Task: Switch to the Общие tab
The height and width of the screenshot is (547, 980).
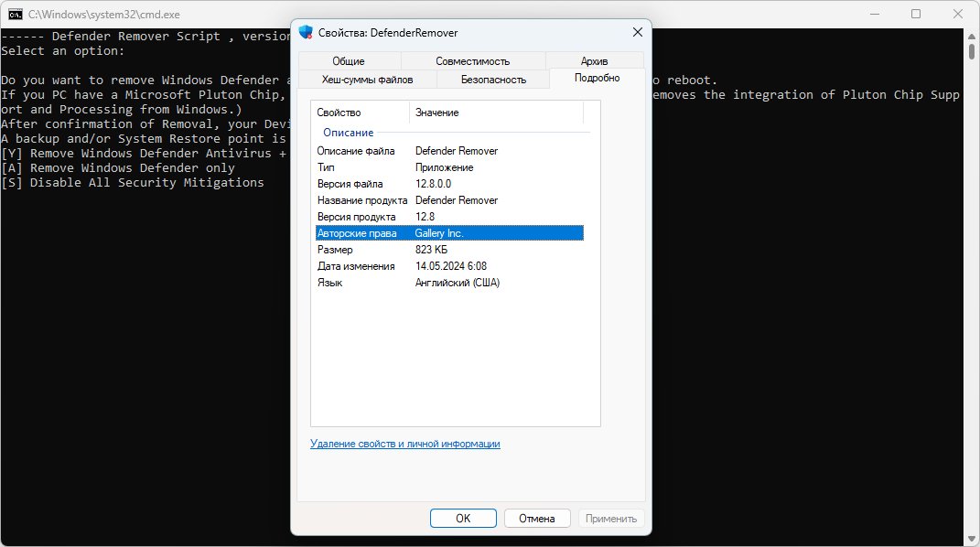Action: point(349,61)
